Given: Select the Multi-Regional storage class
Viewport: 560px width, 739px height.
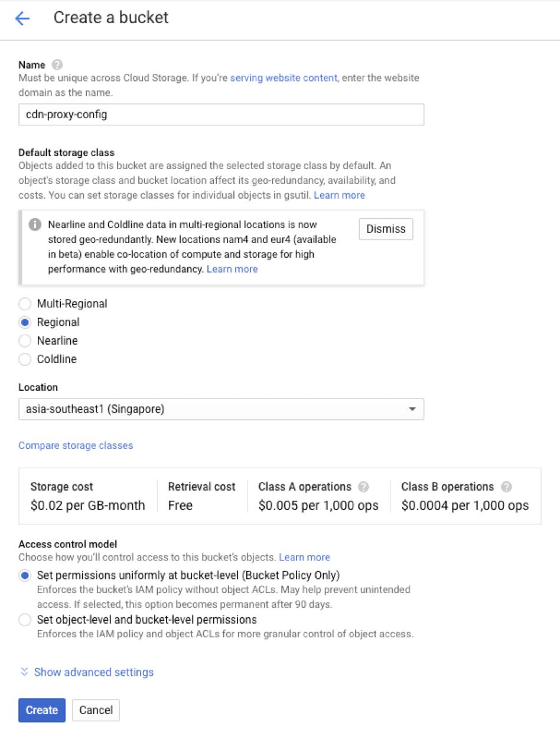Looking at the screenshot, I should coord(25,304).
